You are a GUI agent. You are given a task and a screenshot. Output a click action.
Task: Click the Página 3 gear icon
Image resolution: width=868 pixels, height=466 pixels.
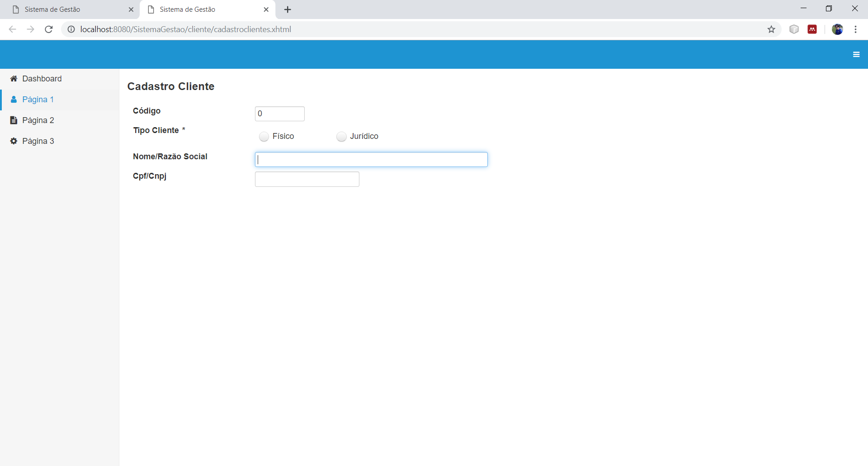pyautogui.click(x=14, y=141)
